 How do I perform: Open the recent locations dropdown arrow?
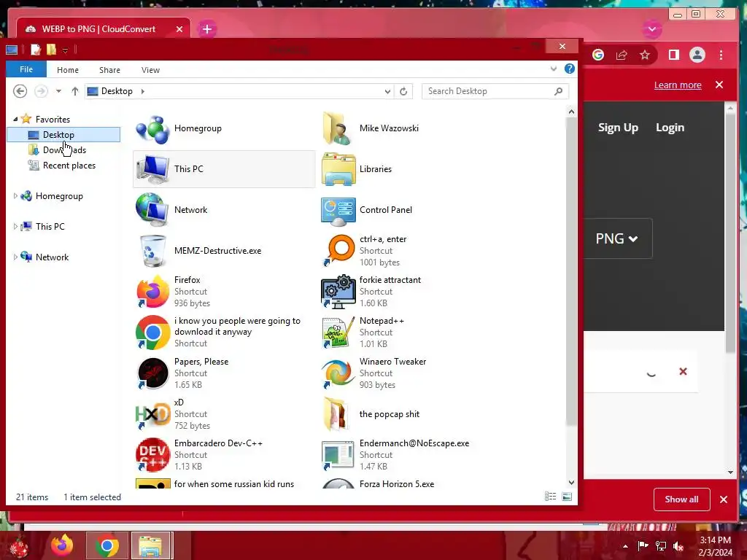(58, 91)
